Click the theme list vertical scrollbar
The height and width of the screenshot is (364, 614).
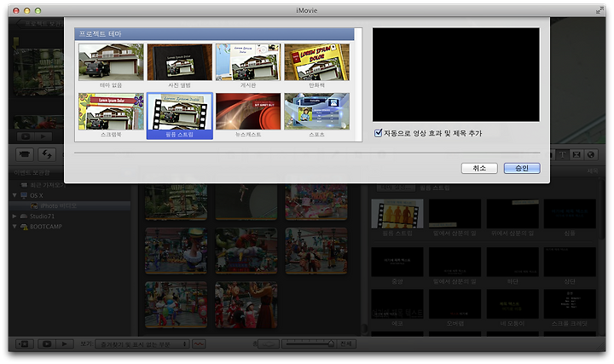[358, 84]
